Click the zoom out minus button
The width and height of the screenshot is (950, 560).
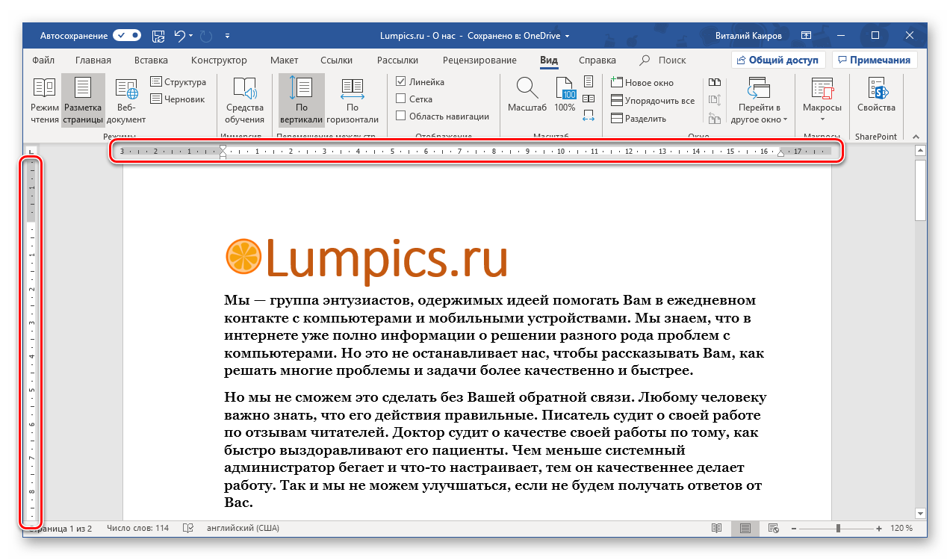pyautogui.click(x=793, y=528)
